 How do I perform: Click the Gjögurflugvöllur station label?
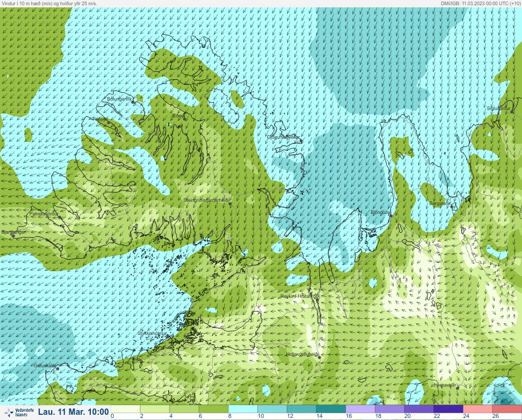[283, 137]
